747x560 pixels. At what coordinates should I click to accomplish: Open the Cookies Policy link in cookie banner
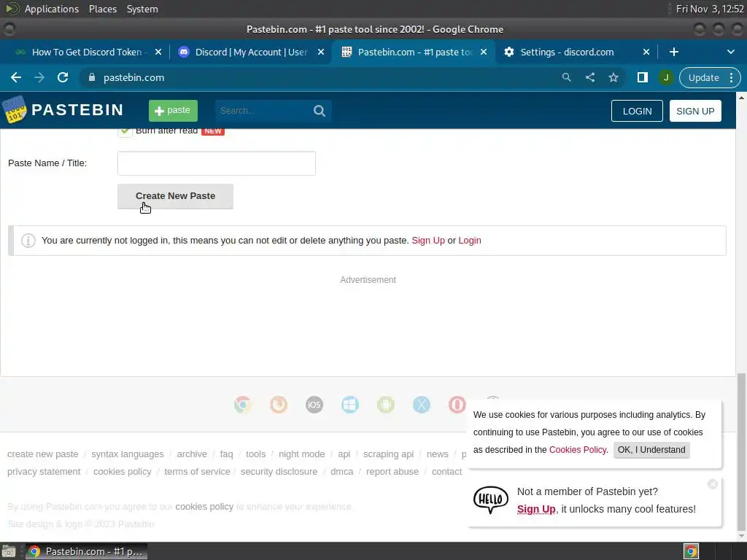point(578,450)
